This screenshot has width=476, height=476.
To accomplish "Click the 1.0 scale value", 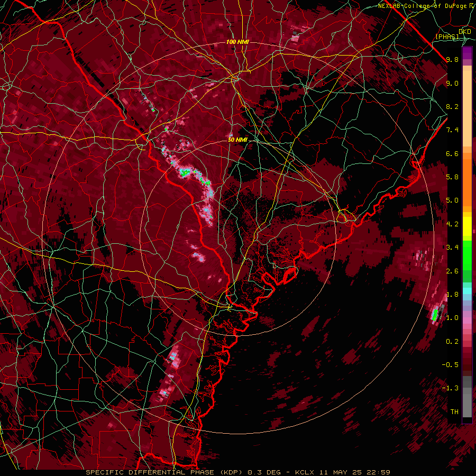I will coord(452,318).
